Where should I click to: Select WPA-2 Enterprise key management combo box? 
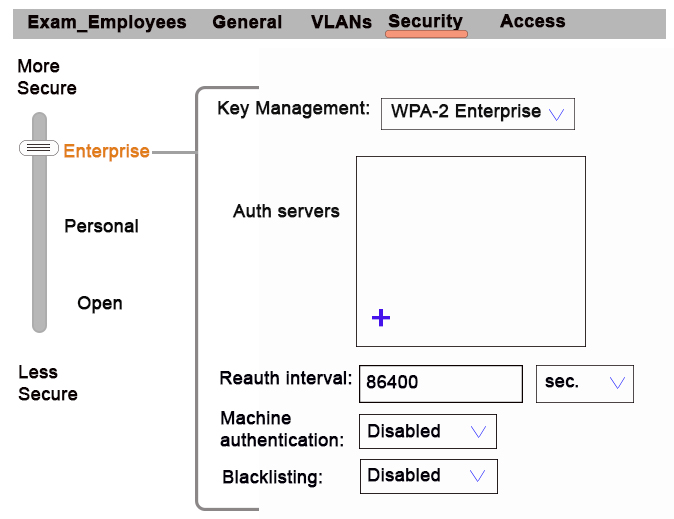point(478,114)
